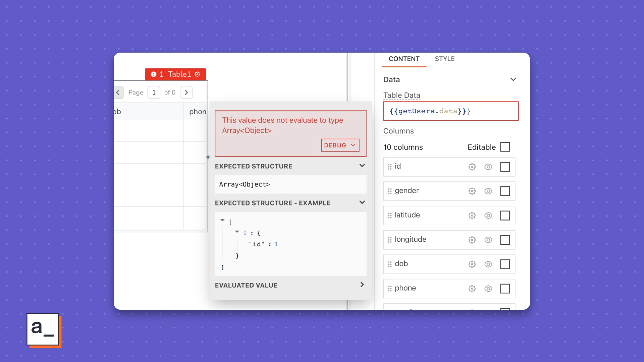
Task: Click the Appsmith logo
Action: (x=44, y=330)
